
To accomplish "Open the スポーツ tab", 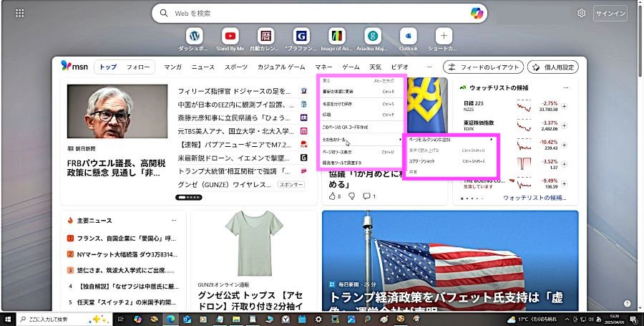I will 235,67.
